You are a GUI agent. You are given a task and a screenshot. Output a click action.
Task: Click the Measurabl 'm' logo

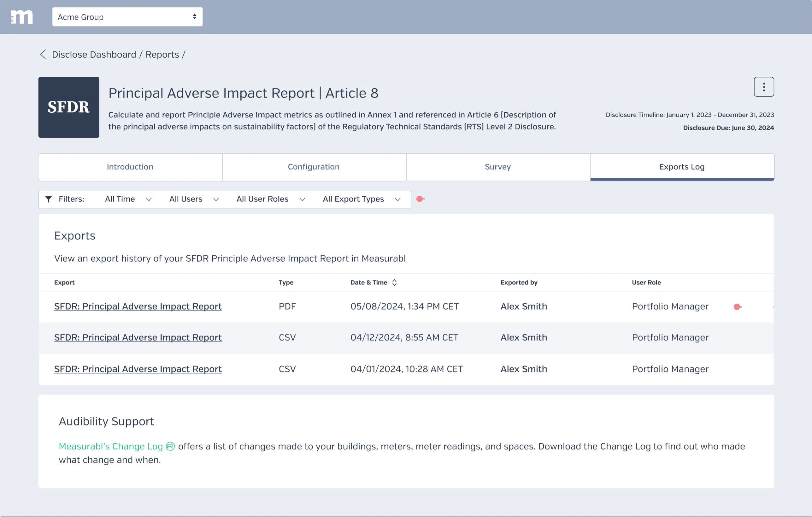pos(22,17)
